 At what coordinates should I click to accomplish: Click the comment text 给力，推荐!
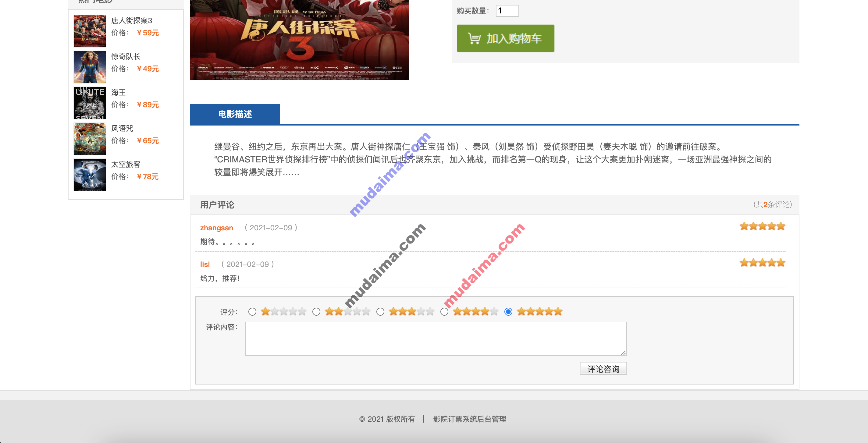[220, 278]
